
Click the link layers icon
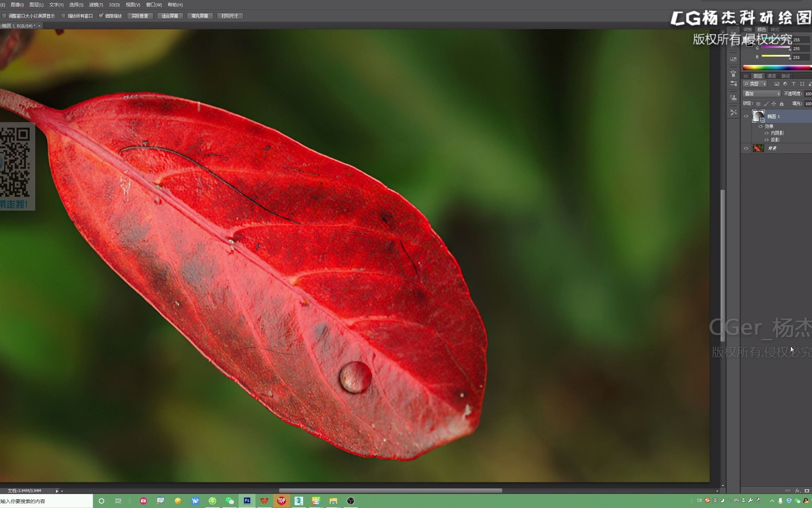pyautogui.click(x=787, y=491)
